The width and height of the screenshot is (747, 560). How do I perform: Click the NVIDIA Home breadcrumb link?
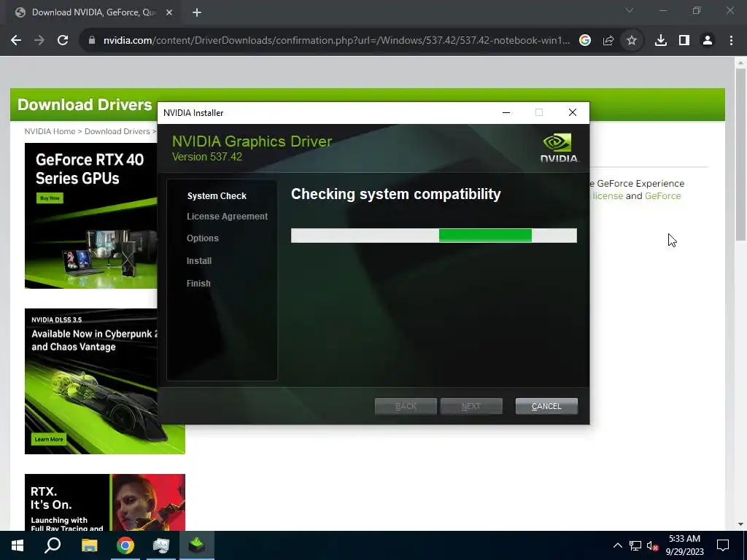50,131
